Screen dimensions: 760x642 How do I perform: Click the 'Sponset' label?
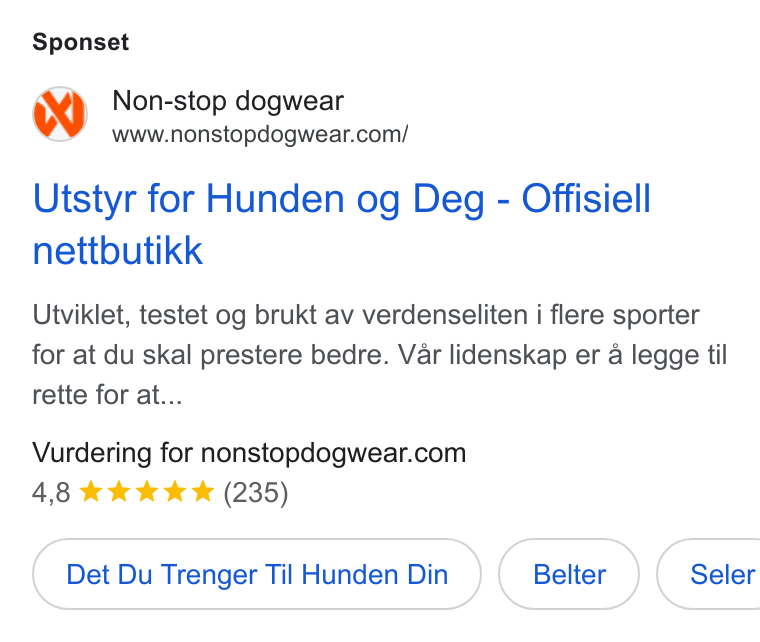pos(80,42)
